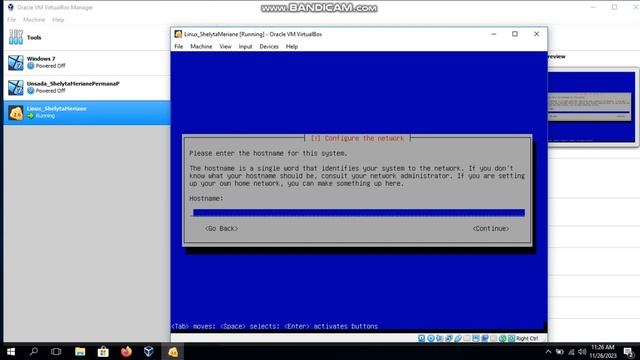This screenshot has width=640, height=360.
Task: Click the VM preview thumbnail in Manager
Action: point(591,107)
